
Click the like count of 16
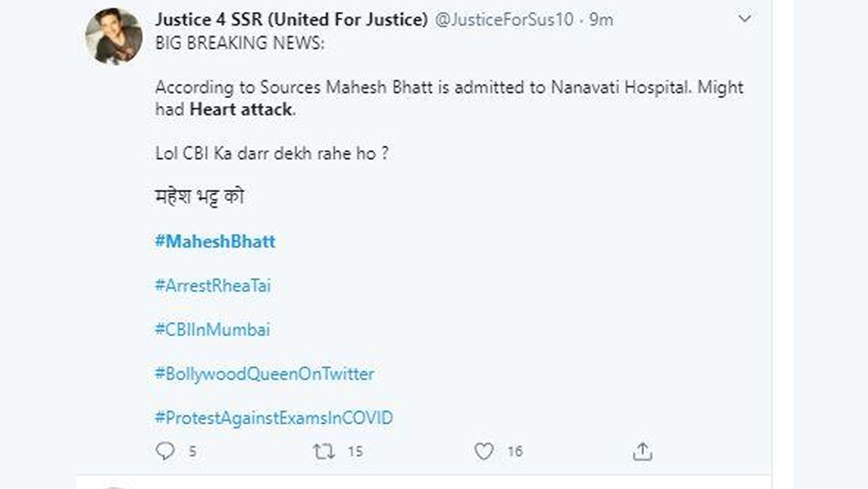coord(515,452)
